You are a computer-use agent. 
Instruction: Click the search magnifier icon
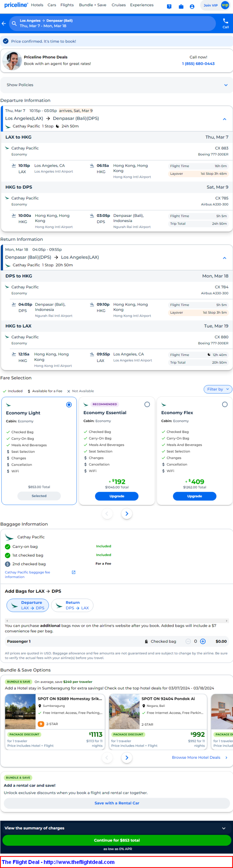(14, 23)
